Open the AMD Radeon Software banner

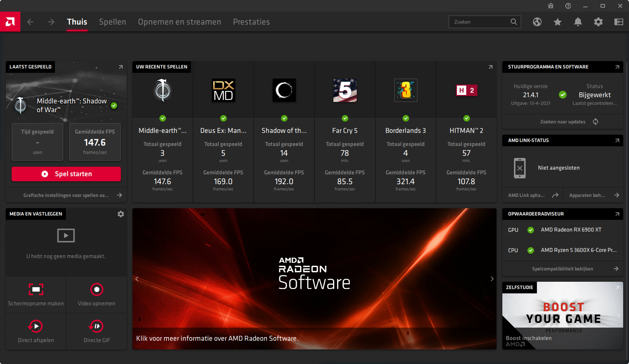pos(314,279)
